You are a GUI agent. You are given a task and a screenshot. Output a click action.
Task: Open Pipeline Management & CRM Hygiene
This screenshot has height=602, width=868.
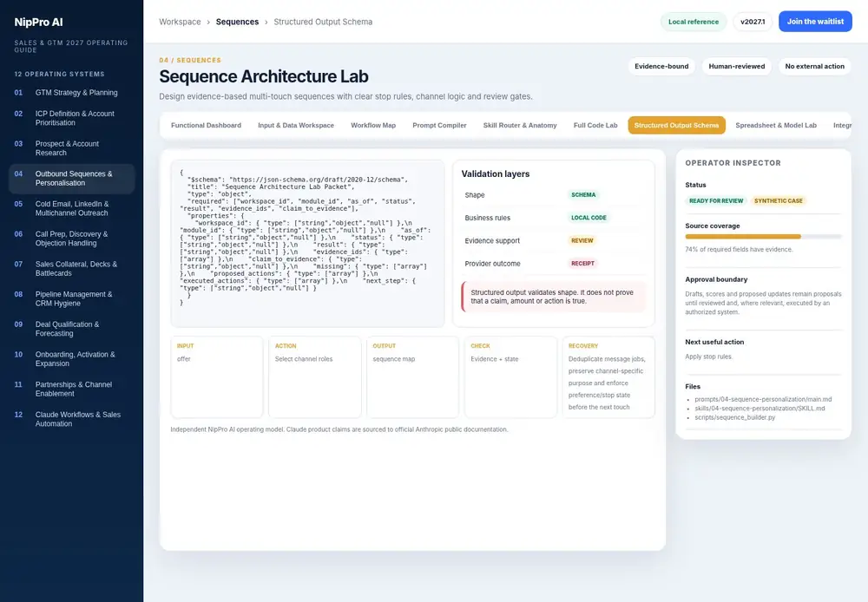71,298
